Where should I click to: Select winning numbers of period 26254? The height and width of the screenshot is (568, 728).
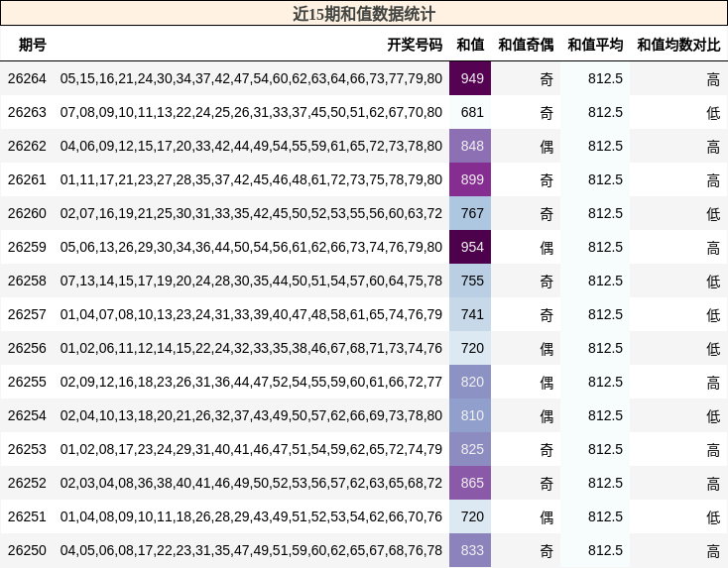pyautogui.click(x=251, y=415)
